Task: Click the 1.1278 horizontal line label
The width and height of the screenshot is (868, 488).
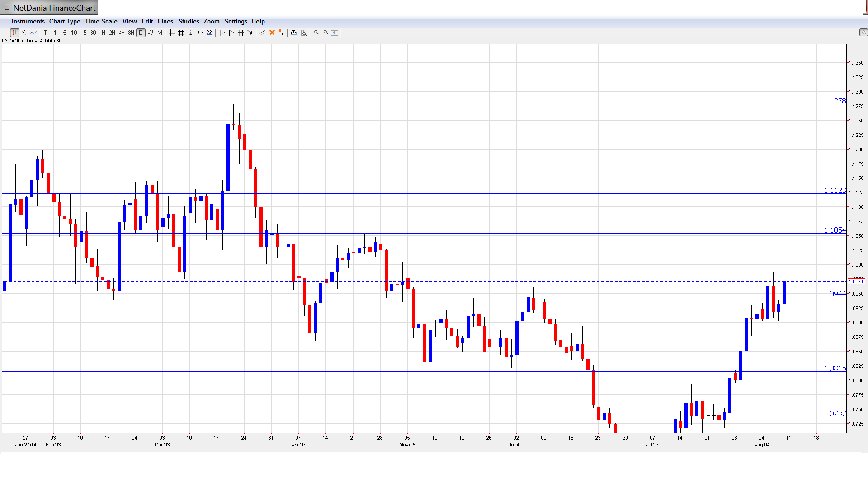Action: coord(834,101)
